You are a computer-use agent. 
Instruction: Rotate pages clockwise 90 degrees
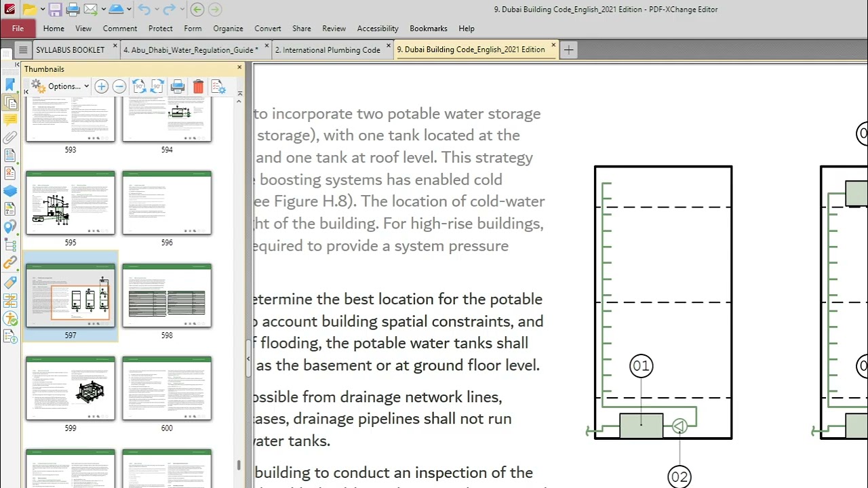pos(157,86)
